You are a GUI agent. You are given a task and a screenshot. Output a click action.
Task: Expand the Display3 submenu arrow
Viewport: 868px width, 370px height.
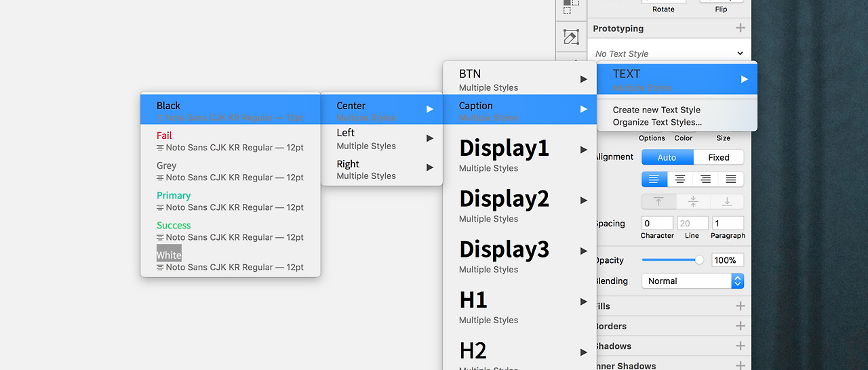click(x=583, y=251)
